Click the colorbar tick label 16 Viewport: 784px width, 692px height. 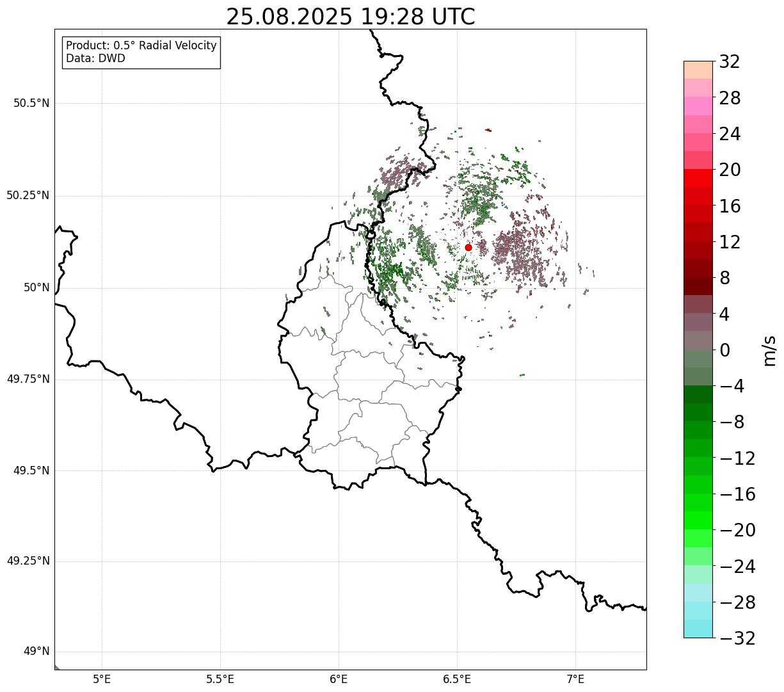pos(730,206)
